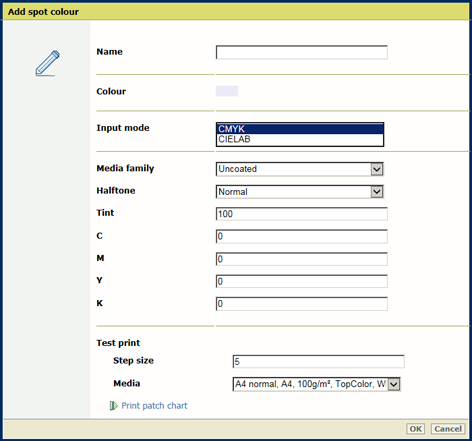Click the K value field
472x441 pixels.
coord(302,304)
